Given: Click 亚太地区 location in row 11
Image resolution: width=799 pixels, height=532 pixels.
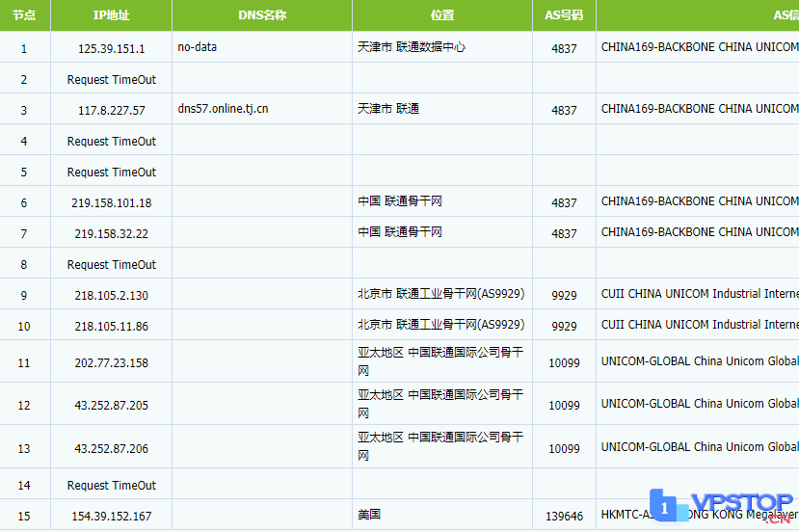Looking at the screenshot, I should tap(440, 361).
